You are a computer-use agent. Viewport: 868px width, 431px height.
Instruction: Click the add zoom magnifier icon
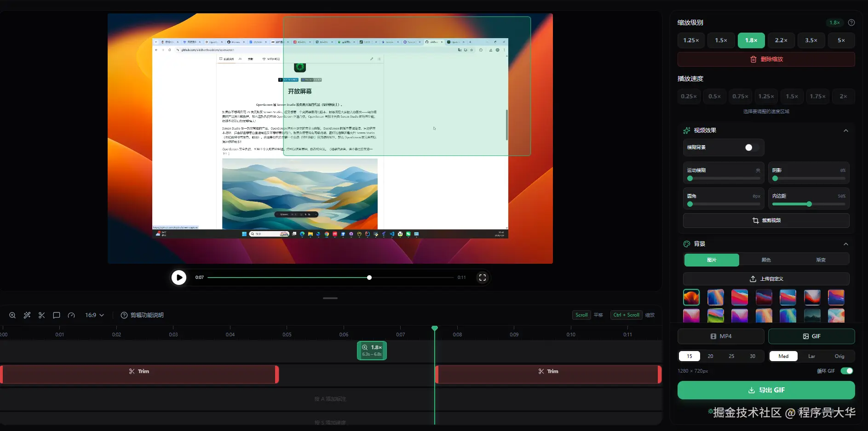coord(12,315)
